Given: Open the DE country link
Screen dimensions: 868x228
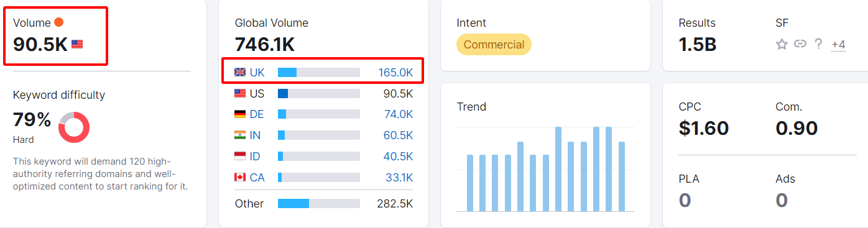Looking at the screenshot, I should point(257,114).
